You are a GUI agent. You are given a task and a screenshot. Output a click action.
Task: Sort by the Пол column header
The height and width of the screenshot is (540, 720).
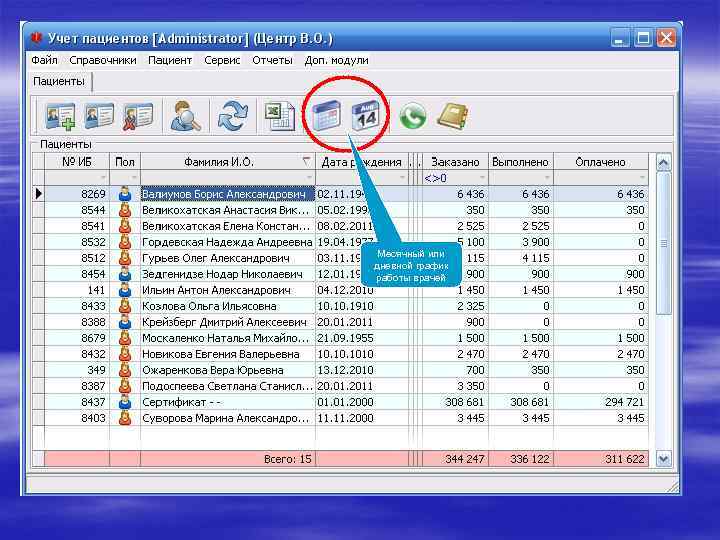[x=125, y=162]
